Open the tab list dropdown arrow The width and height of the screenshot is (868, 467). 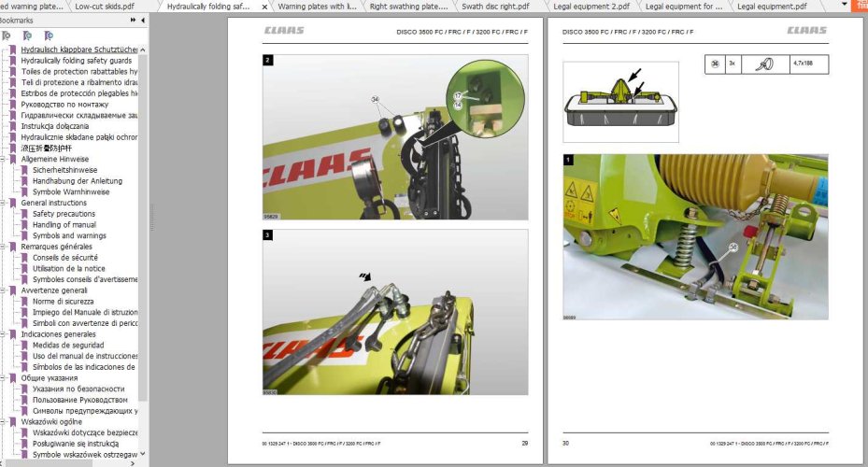(x=845, y=5)
